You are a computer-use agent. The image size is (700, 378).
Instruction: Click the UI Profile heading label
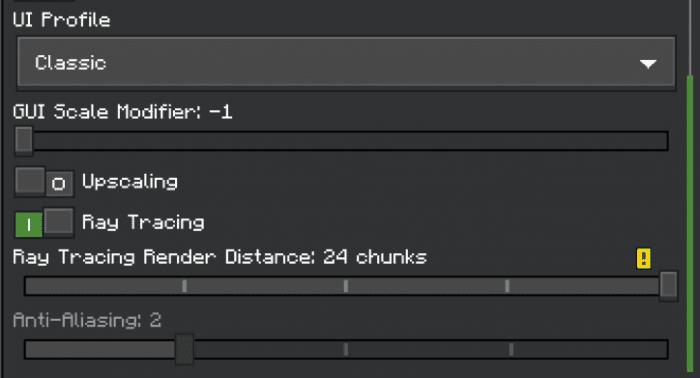[x=62, y=20]
